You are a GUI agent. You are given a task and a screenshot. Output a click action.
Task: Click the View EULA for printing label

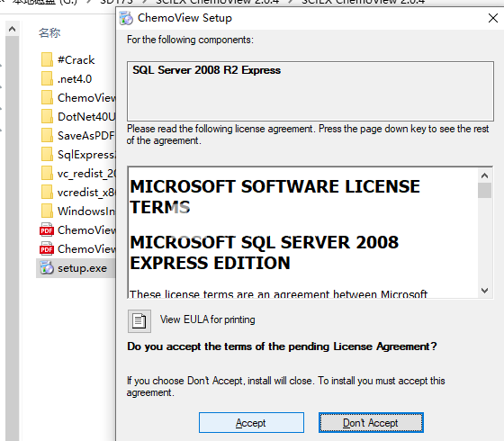[207, 319]
